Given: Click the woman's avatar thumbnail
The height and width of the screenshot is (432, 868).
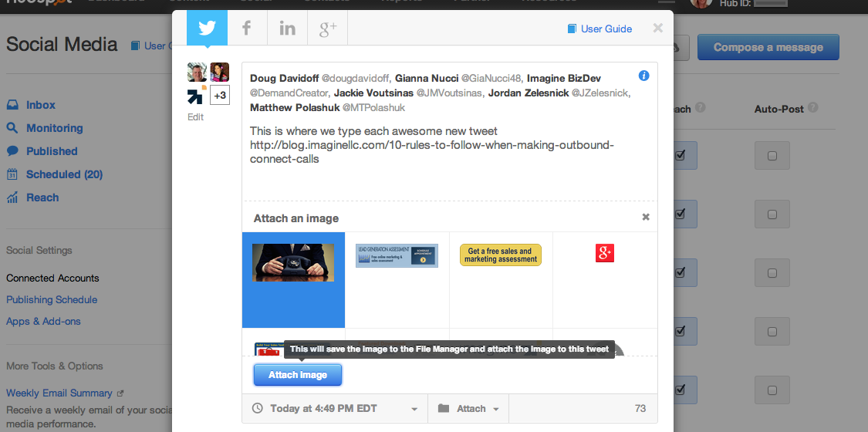Looking at the screenshot, I should [x=220, y=72].
